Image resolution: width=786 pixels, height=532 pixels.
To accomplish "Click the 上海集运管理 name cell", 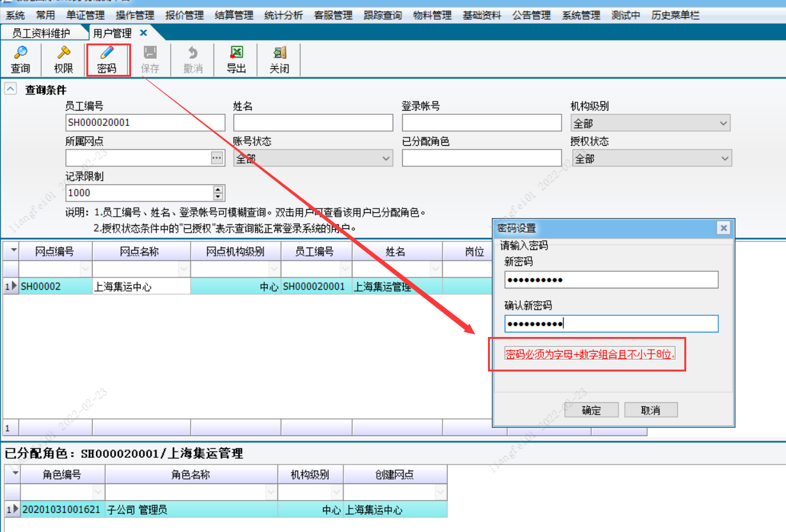I will coord(397,286).
